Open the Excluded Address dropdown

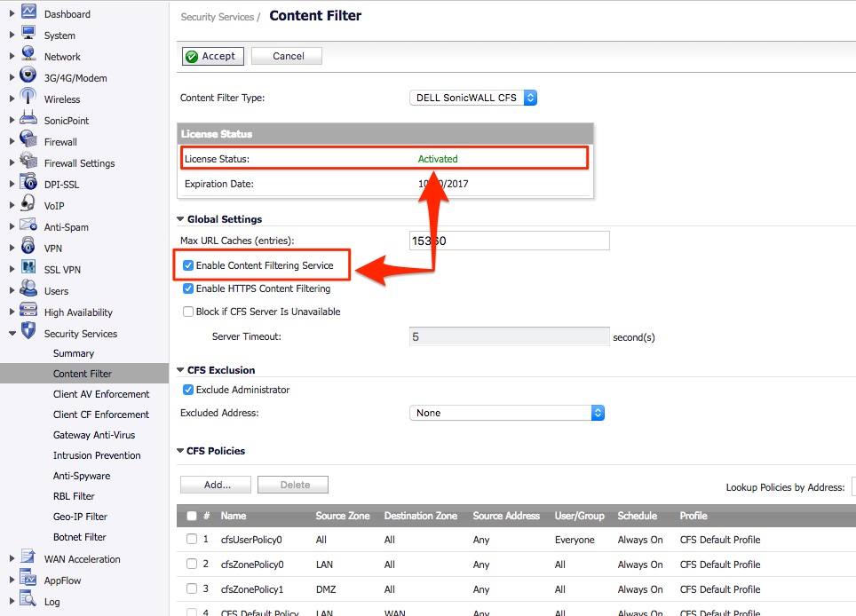point(507,413)
